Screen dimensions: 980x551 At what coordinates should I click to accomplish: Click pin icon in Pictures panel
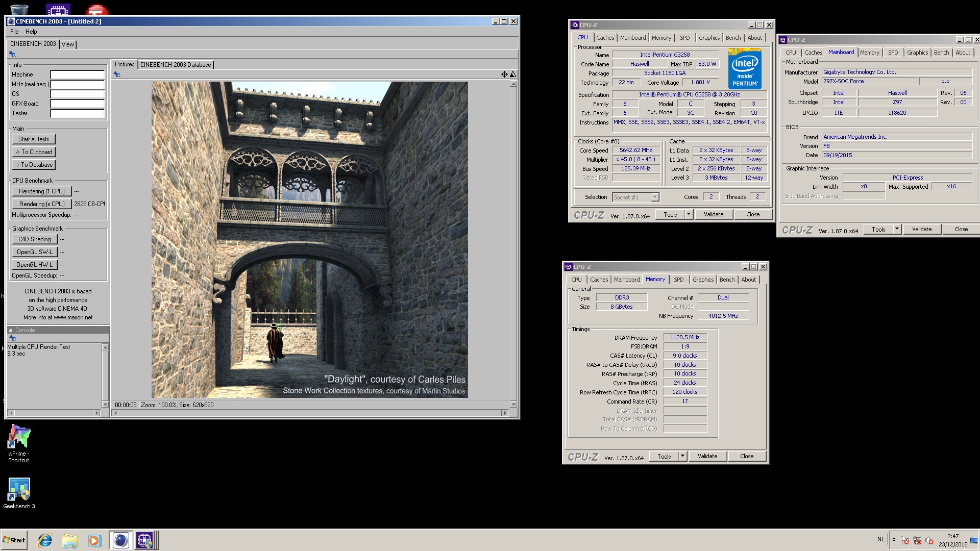pyautogui.click(x=117, y=74)
